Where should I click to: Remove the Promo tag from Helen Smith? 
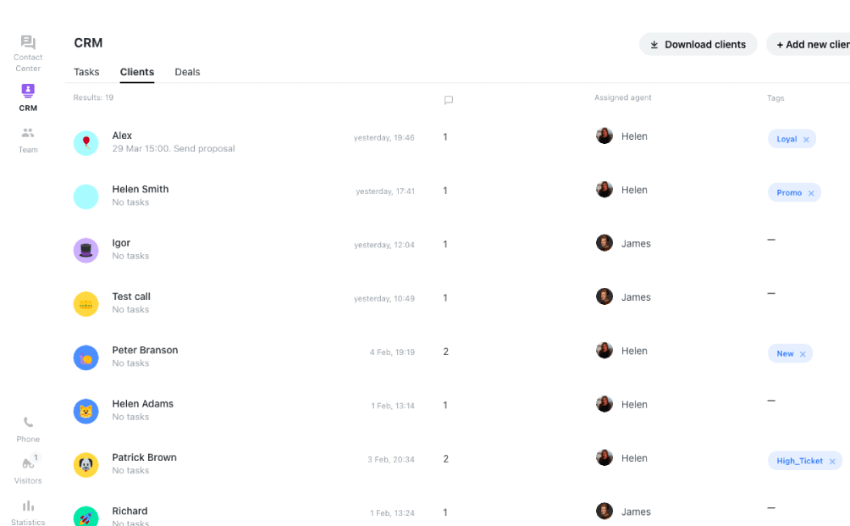811,193
